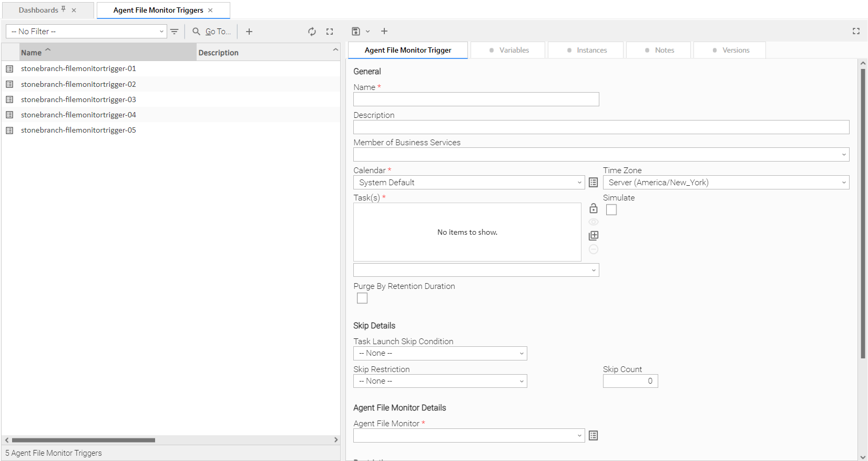Click the new record plus icon in form toolbar
868x461 pixels.
pyautogui.click(x=384, y=32)
